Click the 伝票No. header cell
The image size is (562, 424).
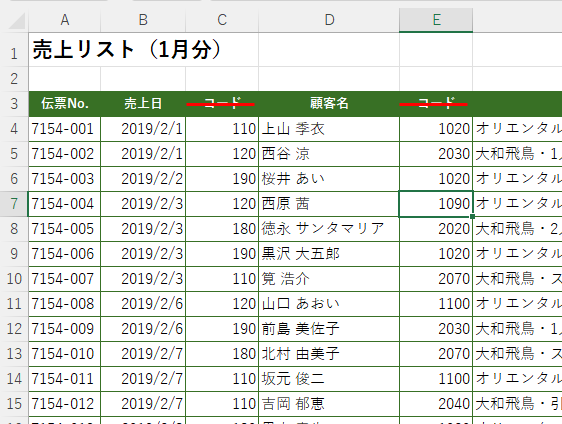[x=65, y=104]
